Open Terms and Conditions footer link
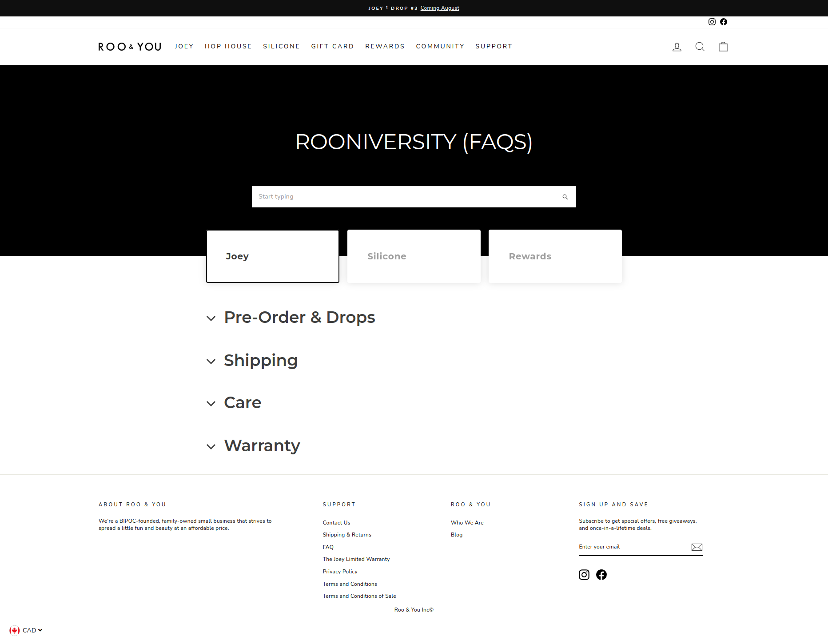 (x=350, y=584)
